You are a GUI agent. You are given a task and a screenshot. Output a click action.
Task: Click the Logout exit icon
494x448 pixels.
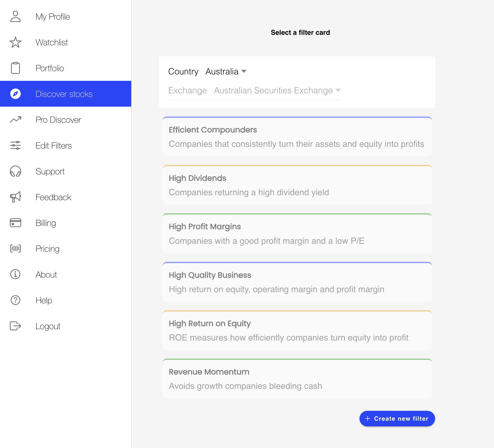(15, 326)
